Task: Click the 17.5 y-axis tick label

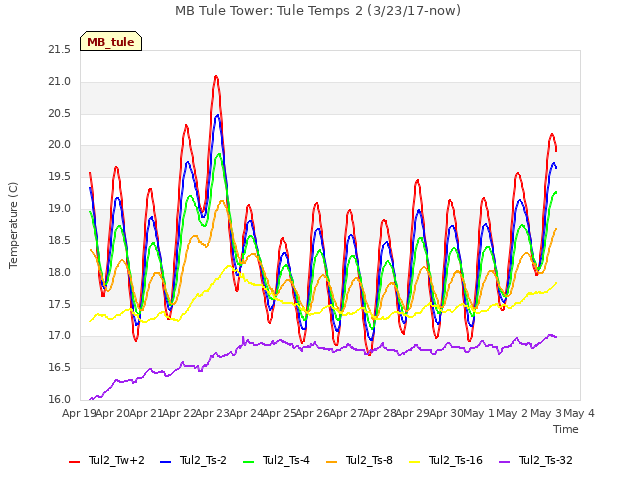Action: tap(60, 304)
